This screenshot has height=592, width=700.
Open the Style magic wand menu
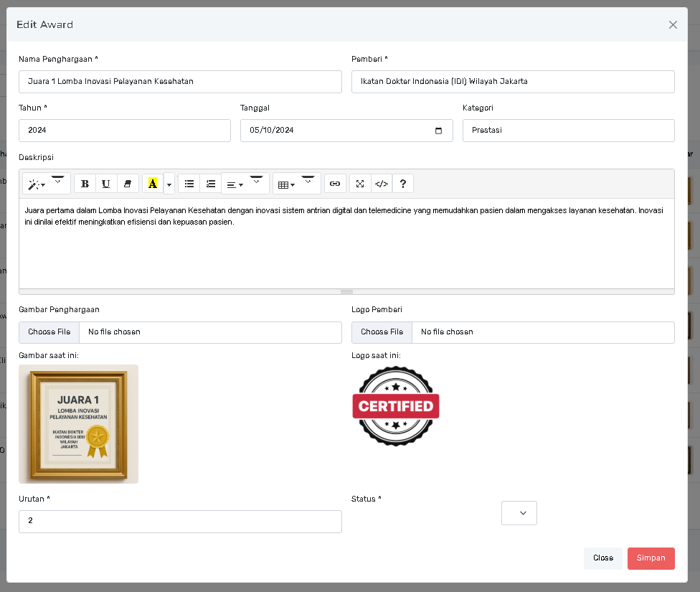click(x=36, y=184)
